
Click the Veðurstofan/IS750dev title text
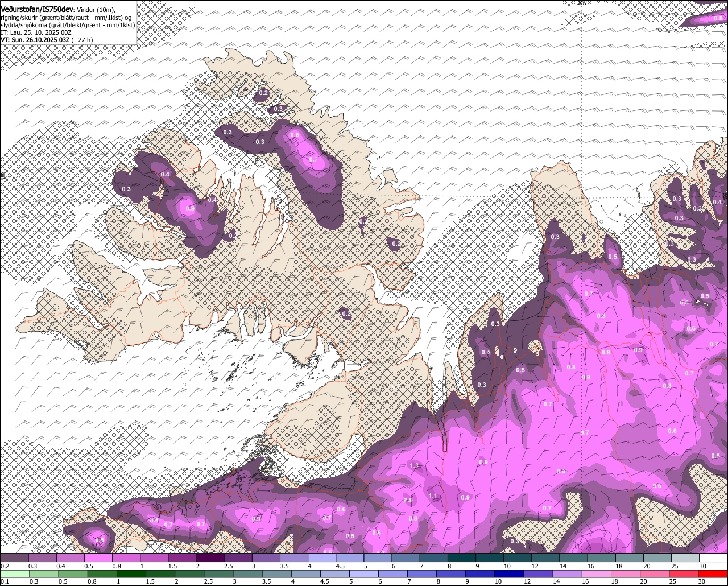pos(37,9)
